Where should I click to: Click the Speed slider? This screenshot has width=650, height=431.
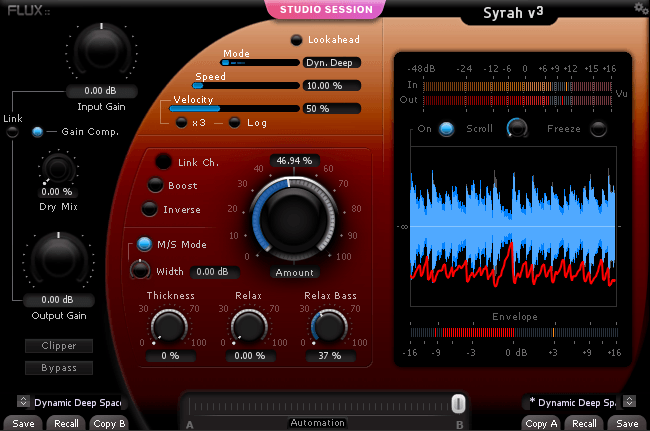click(x=246, y=86)
